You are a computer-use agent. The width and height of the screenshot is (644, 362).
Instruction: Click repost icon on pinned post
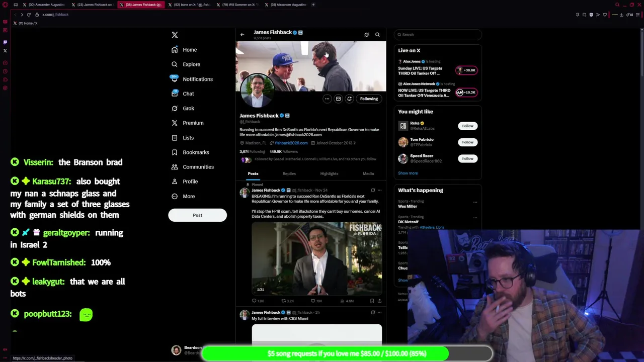(x=283, y=301)
